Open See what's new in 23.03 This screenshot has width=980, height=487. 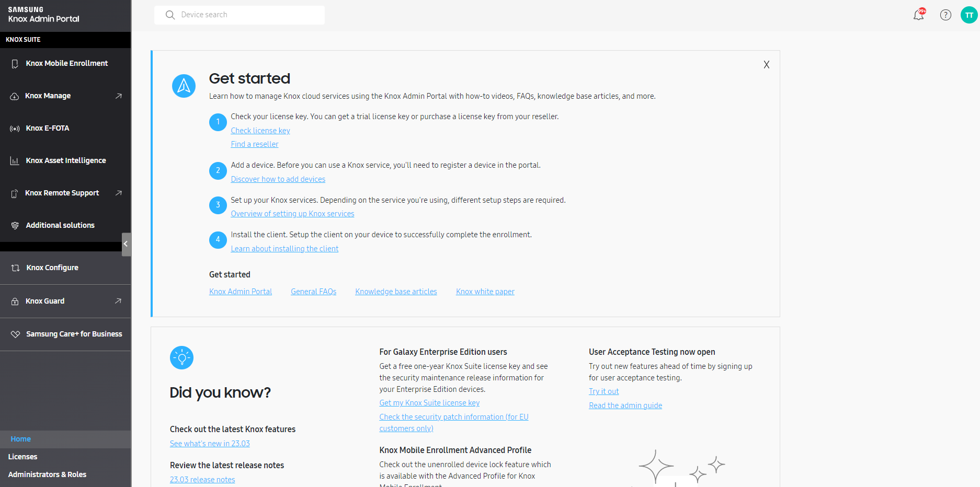(x=210, y=444)
